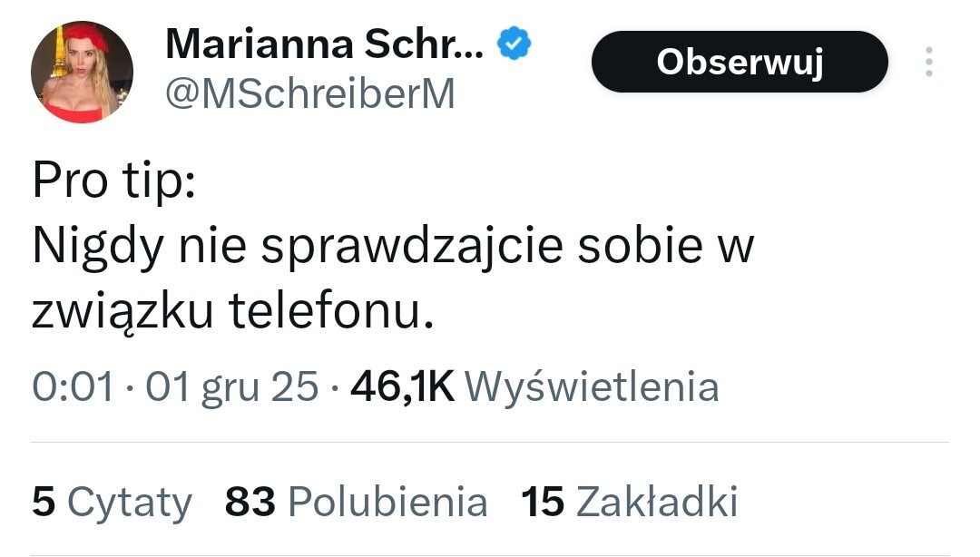This screenshot has height=557, width=980.
Task: Click the number 15 beside Zakładki
Action: [543, 502]
